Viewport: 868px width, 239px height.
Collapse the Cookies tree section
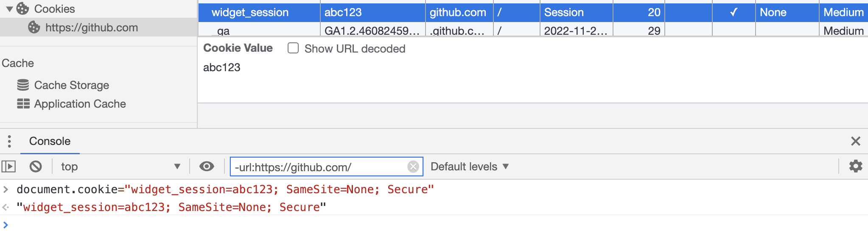(9, 9)
